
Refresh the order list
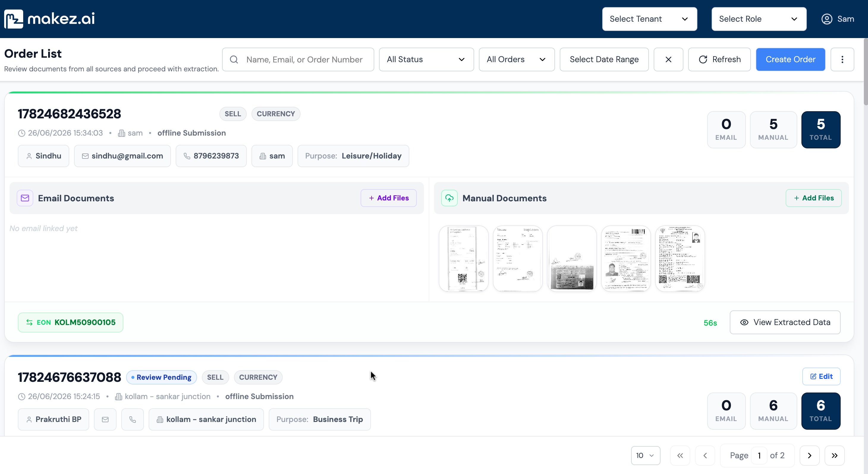(x=719, y=60)
